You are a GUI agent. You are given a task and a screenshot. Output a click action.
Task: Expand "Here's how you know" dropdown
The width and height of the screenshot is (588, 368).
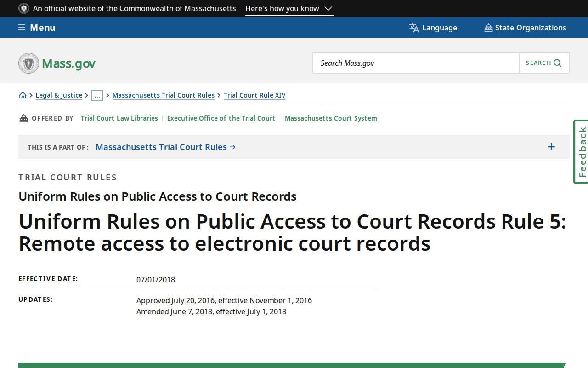click(x=289, y=9)
